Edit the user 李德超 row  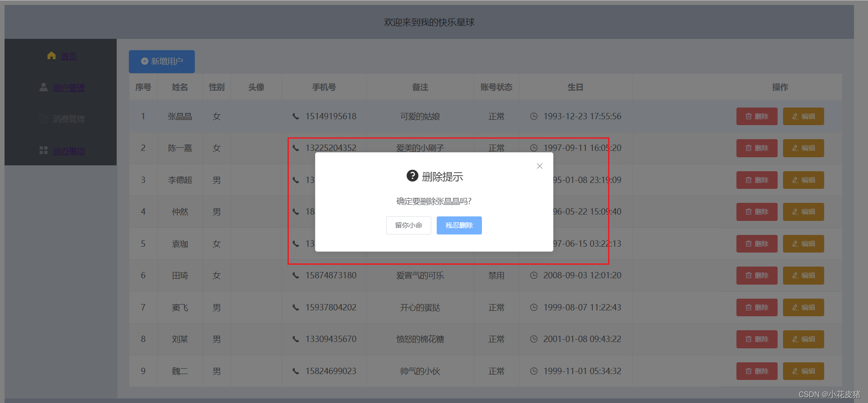click(803, 180)
